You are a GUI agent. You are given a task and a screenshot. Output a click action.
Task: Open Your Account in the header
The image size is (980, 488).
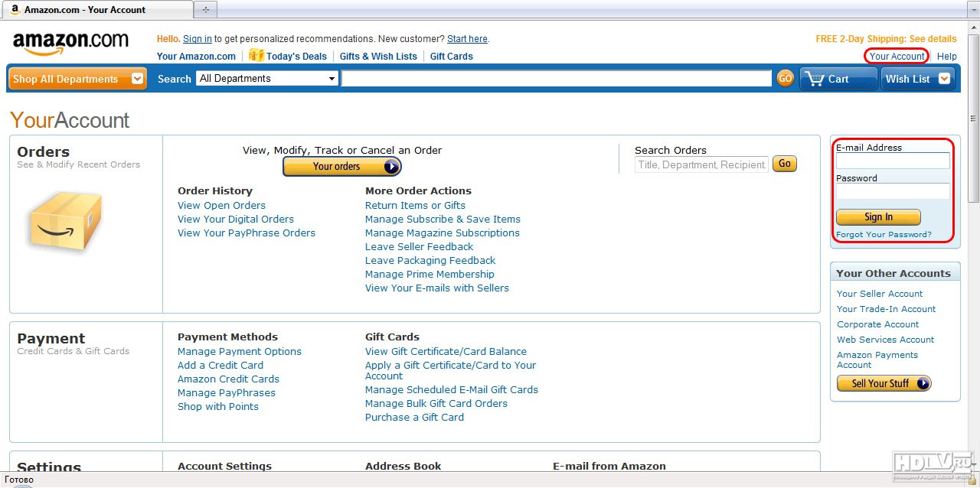point(897,56)
